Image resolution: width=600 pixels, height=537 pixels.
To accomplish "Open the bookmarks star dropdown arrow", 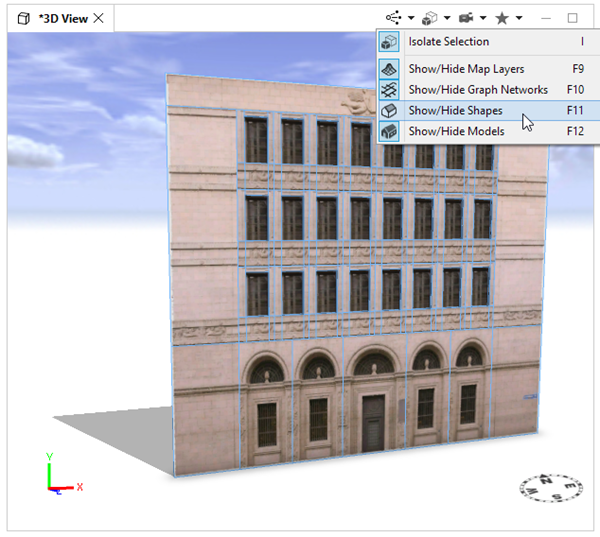I will pyautogui.click(x=519, y=18).
